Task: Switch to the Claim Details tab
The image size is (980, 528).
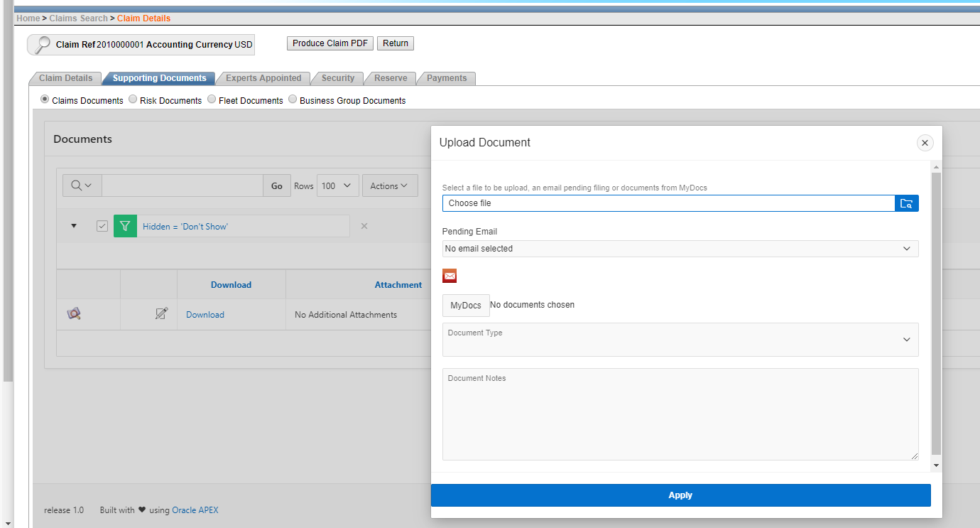Action: (65, 78)
